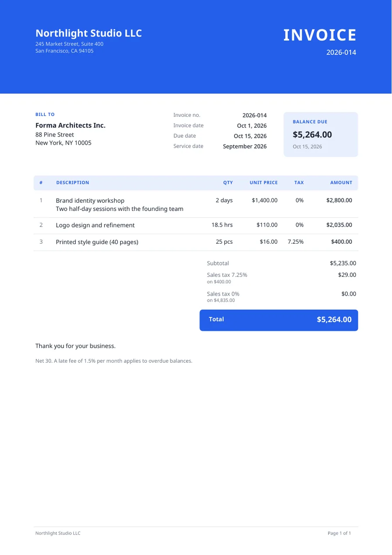Select the $0.00 sales tax value

coord(349,294)
